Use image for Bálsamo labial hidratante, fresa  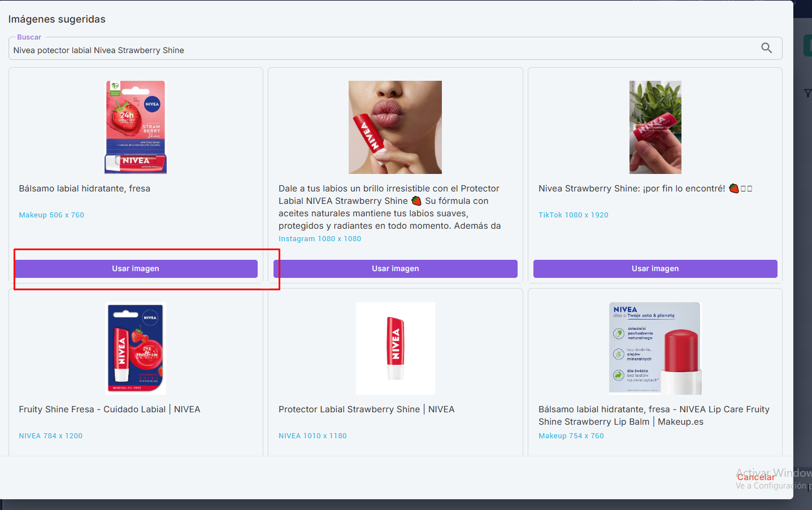pyautogui.click(x=136, y=269)
